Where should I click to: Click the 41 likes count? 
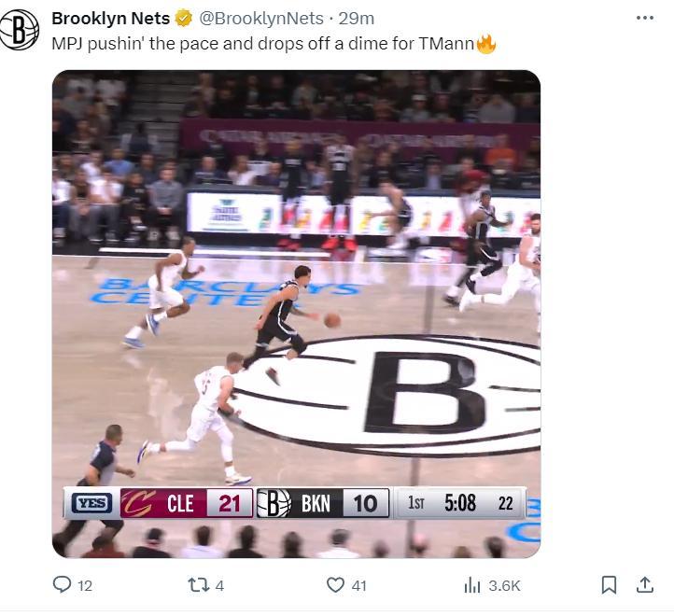tap(359, 586)
